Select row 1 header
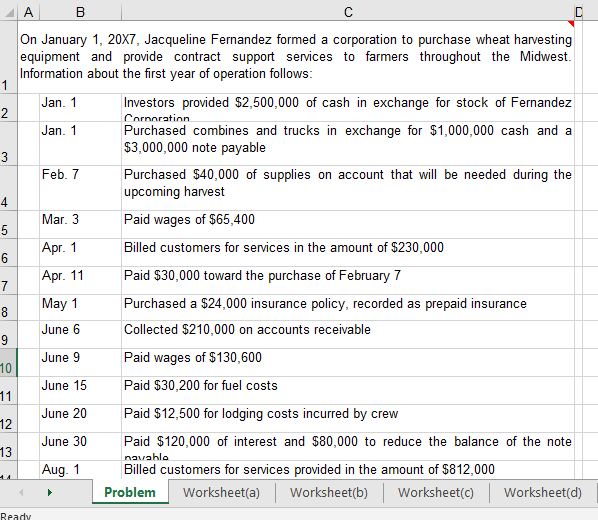Viewport: 598px width, 520px height. pos(8,57)
